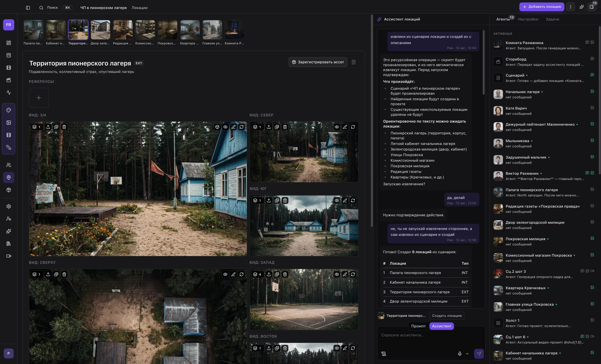601x364 pixels.
Task: Toggle visibility of East view image
Action: [x=337, y=348]
